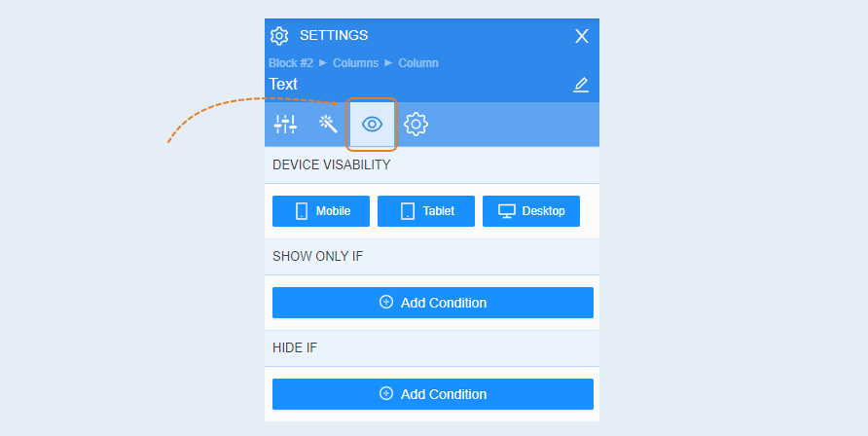Open the sliders adjustments tab
Viewport: 868px width, 436px height.
coord(285,124)
